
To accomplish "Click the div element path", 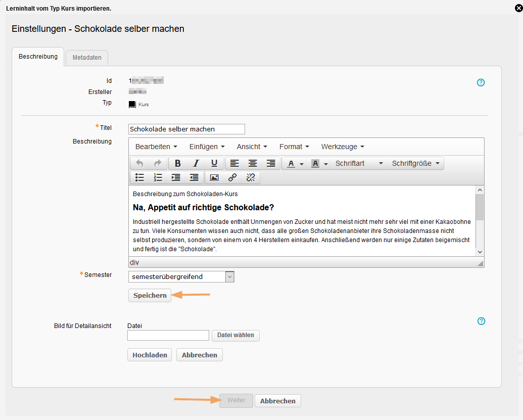I will 134,262.
